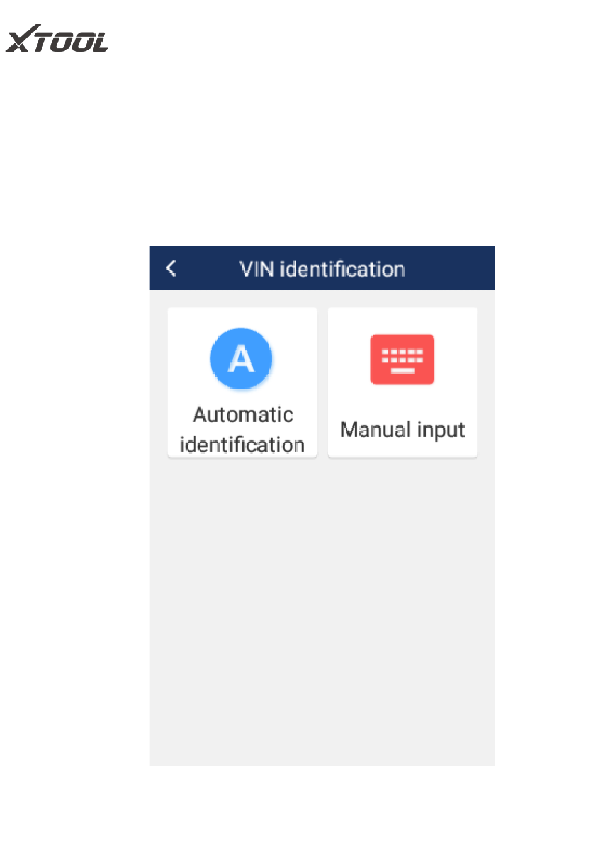Click the word "VIN" in header
The width and height of the screenshot is (598, 868).
(256, 269)
